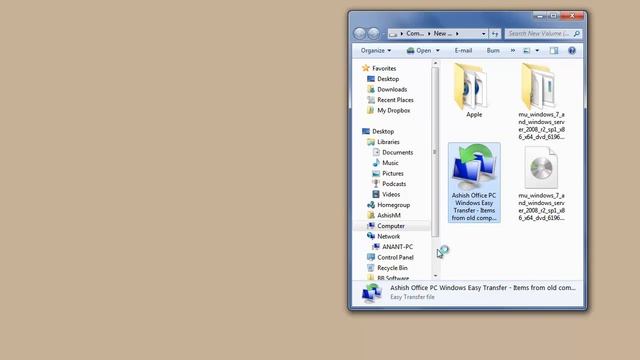Open the view options dropdown arrow
Image resolution: width=640 pixels, height=360 pixels.
pyautogui.click(x=537, y=50)
